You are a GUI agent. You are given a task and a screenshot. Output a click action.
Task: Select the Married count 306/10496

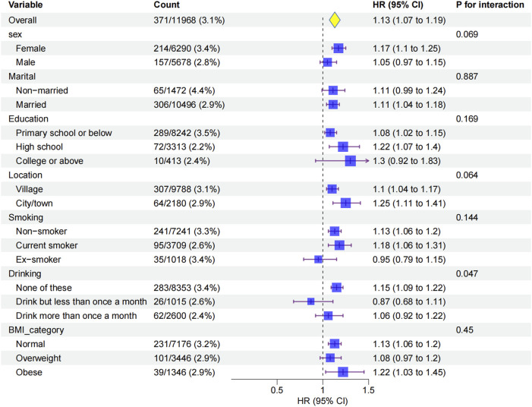175,105
